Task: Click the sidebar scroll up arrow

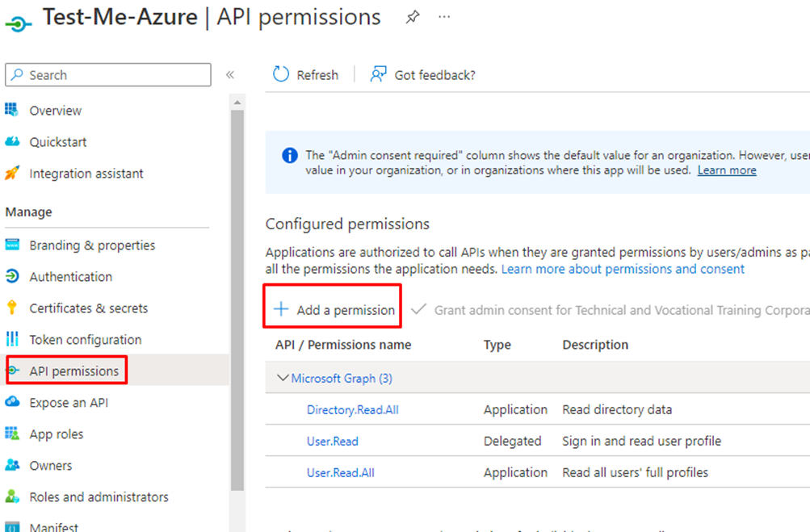Action: pyautogui.click(x=237, y=103)
